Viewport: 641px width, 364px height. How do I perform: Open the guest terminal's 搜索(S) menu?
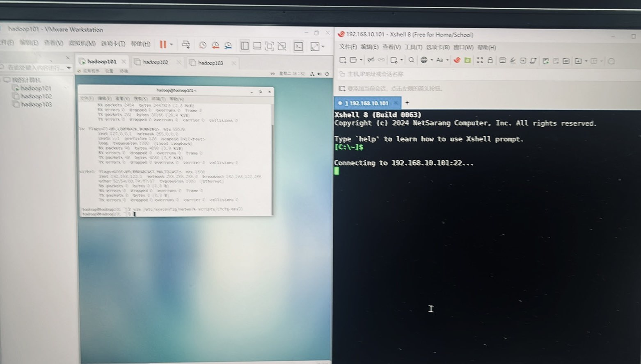coord(140,99)
